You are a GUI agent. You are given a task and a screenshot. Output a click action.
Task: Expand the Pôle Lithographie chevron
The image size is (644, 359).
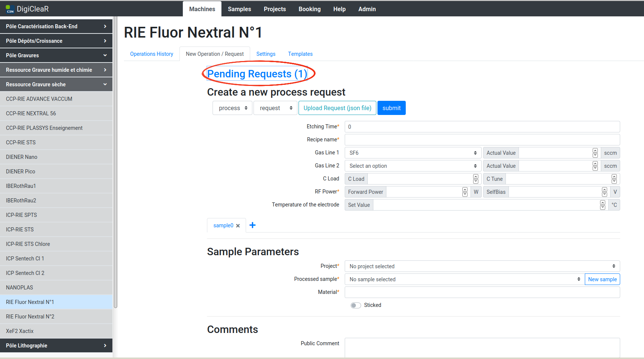(105, 346)
